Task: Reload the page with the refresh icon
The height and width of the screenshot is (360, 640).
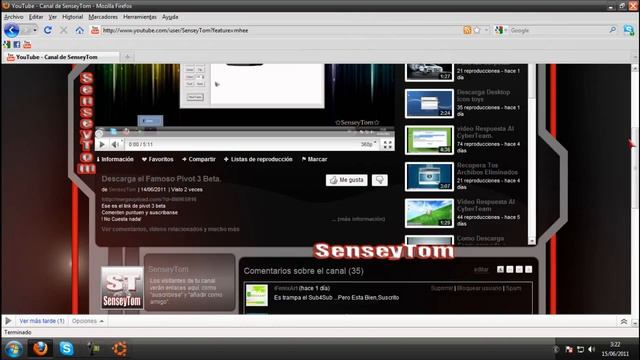Action: (x=48, y=30)
